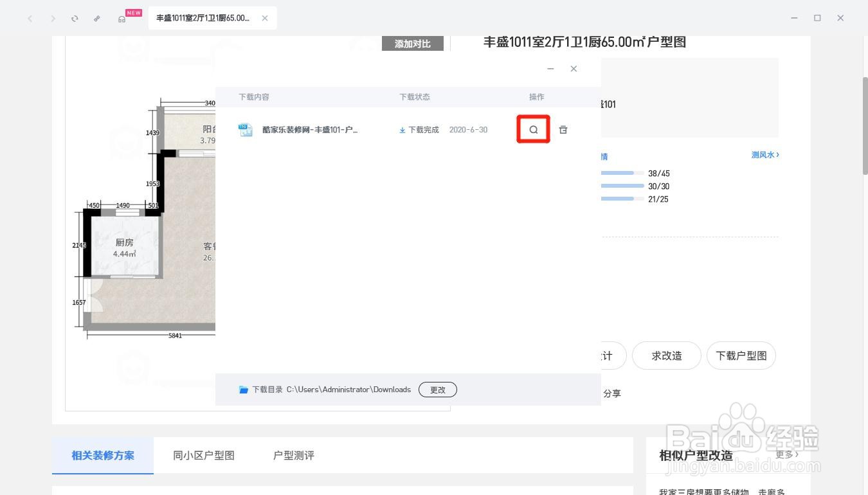Click the download date 2020-6-30
The image size is (868, 495).
pos(468,130)
